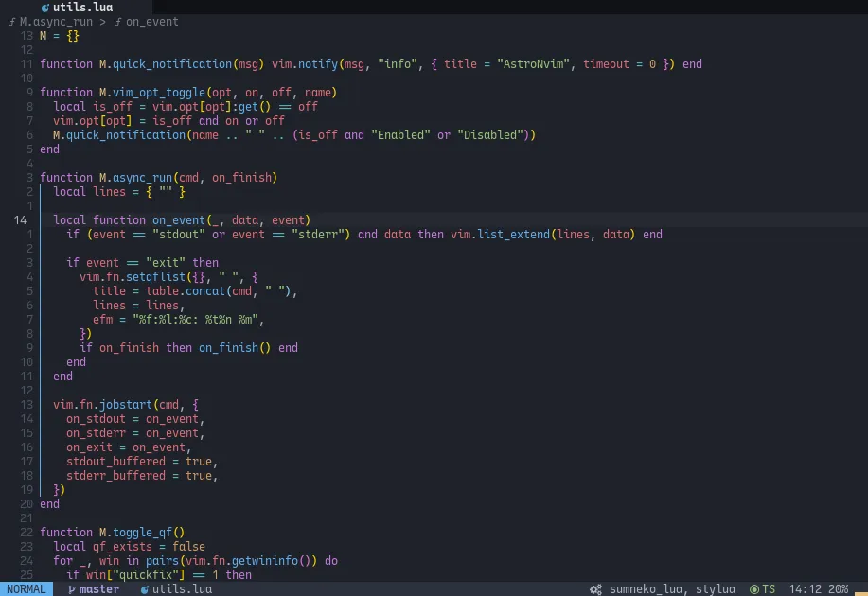This screenshot has height=596, width=868.
Task: Click the Lua icon on the utils.lua tab
Action: click(46, 8)
